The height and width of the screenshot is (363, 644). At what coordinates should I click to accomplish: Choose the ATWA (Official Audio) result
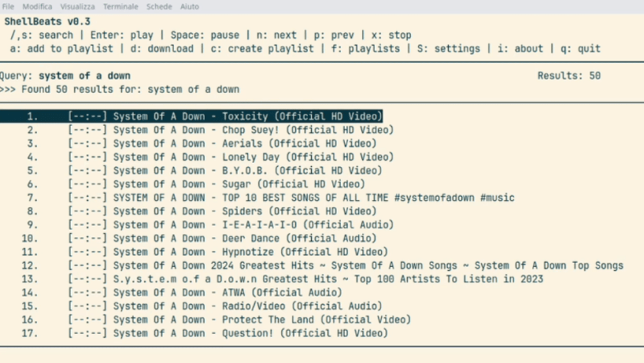(x=227, y=293)
